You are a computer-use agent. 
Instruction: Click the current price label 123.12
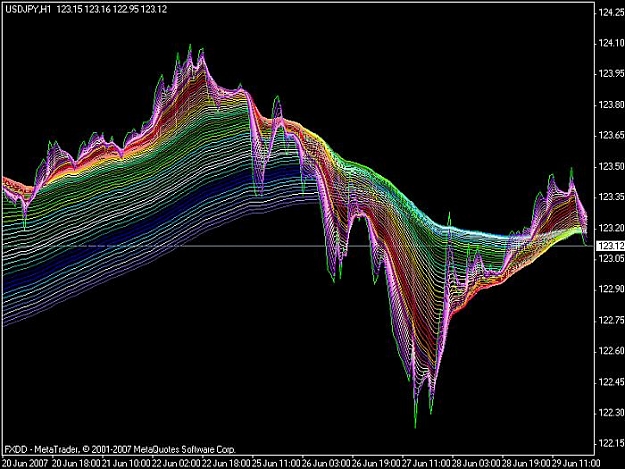[x=610, y=246]
